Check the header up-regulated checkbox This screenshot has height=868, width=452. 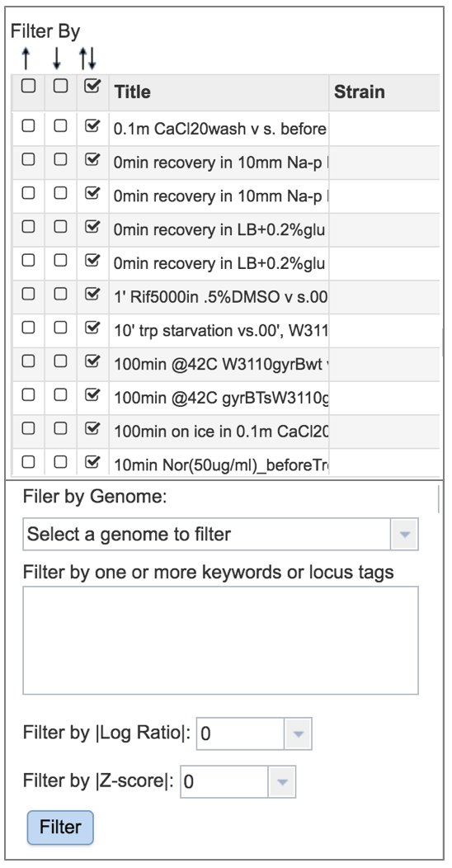[x=28, y=86]
